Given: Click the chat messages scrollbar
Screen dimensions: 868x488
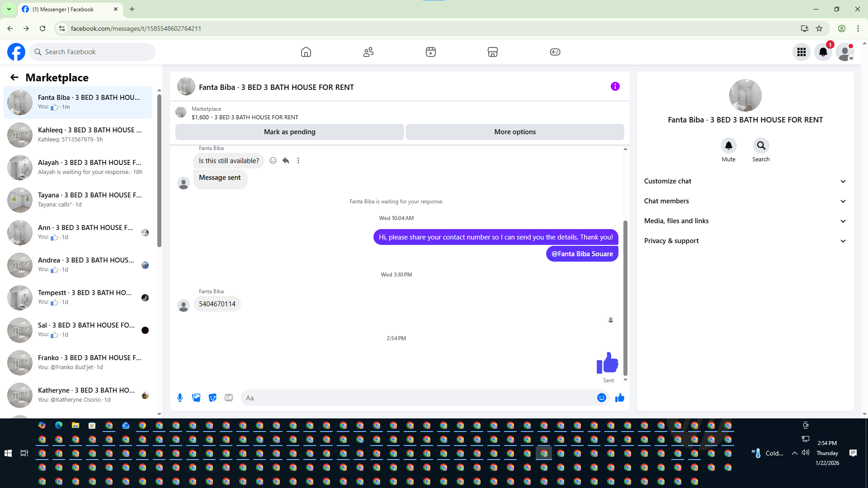Looking at the screenshot, I should pos(626,298).
